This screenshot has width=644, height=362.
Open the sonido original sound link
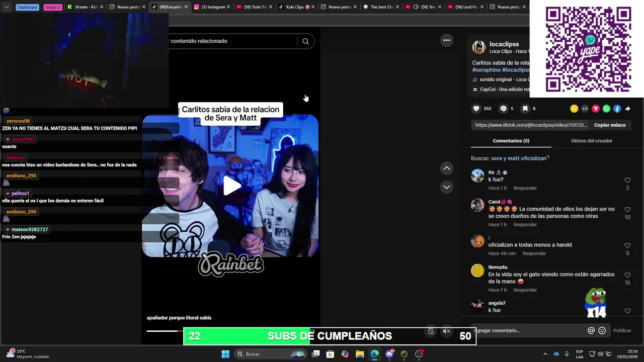(x=502, y=79)
